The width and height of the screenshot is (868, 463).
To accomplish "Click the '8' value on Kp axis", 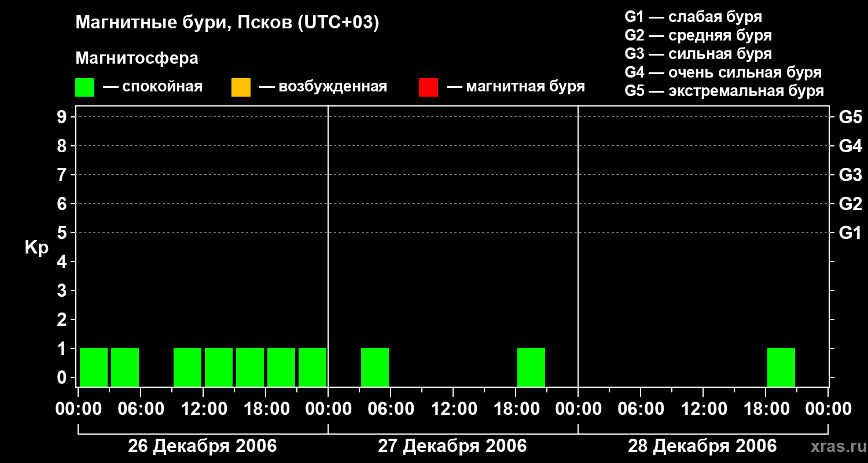I will point(63,146).
